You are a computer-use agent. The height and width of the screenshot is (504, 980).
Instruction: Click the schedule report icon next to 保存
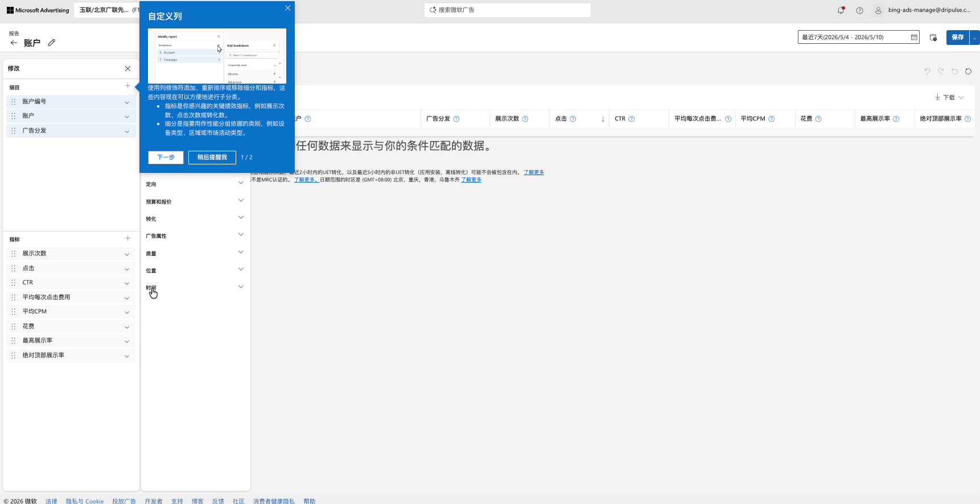(x=933, y=38)
